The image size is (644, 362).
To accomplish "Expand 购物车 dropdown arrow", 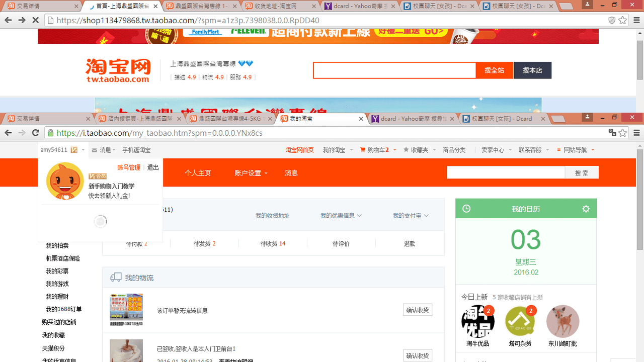I will tap(395, 150).
